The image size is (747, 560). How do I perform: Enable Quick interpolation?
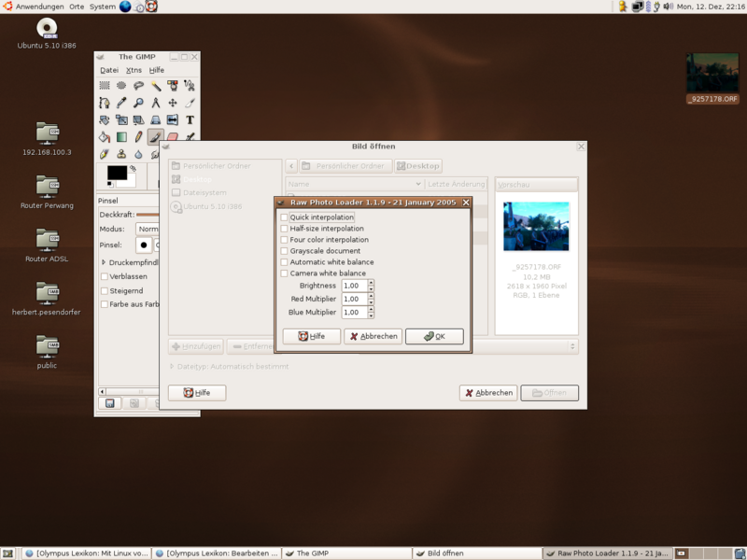[x=285, y=217]
